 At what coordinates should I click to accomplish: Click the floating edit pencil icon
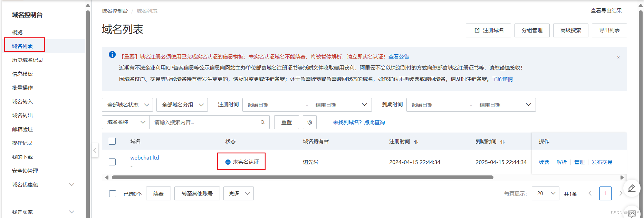point(632,188)
